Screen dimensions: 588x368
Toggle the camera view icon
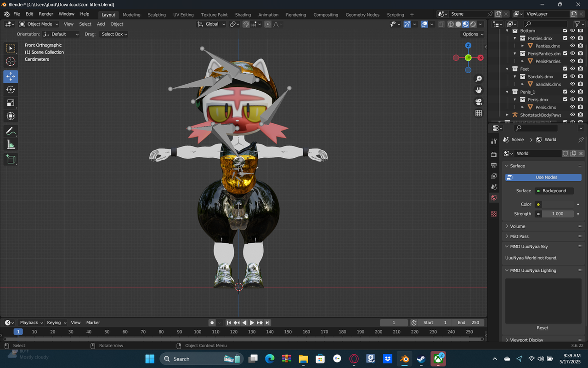click(x=479, y=102)
